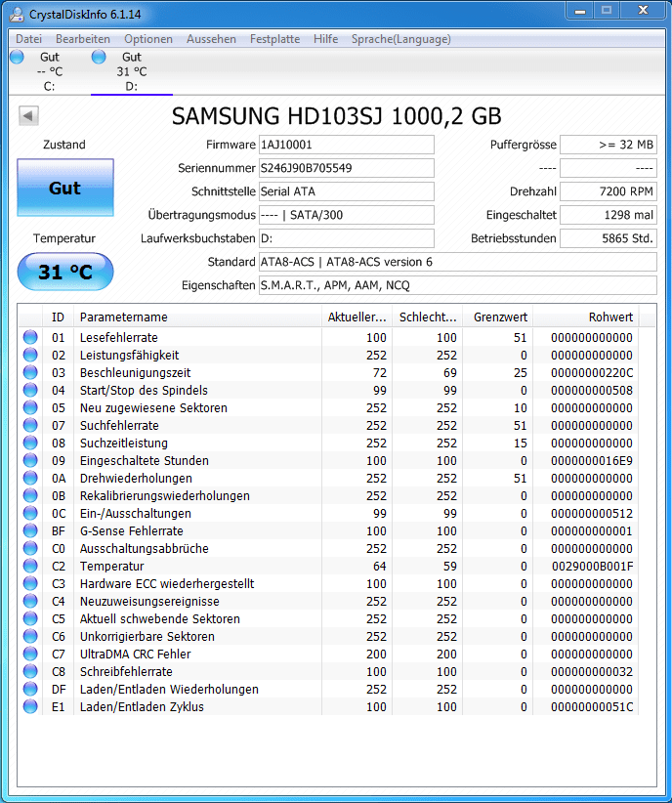
Task: Click status orb for Unkorrigierbare Sektoren row
Action: click(x=30, y=636)
